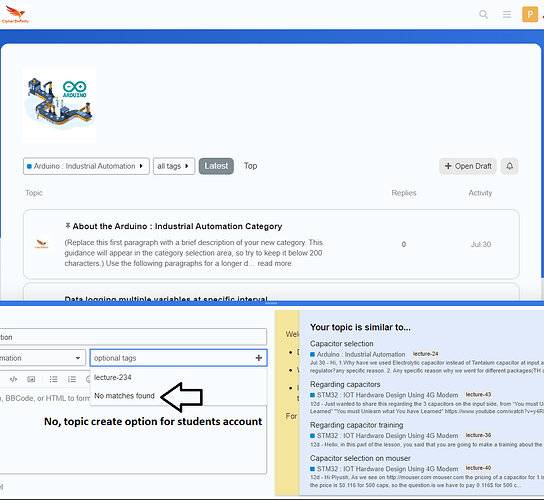Open the Regarding capacitor training similar topic
The height and width of the screenshot is (500, 544).
(x=356, y=425)
